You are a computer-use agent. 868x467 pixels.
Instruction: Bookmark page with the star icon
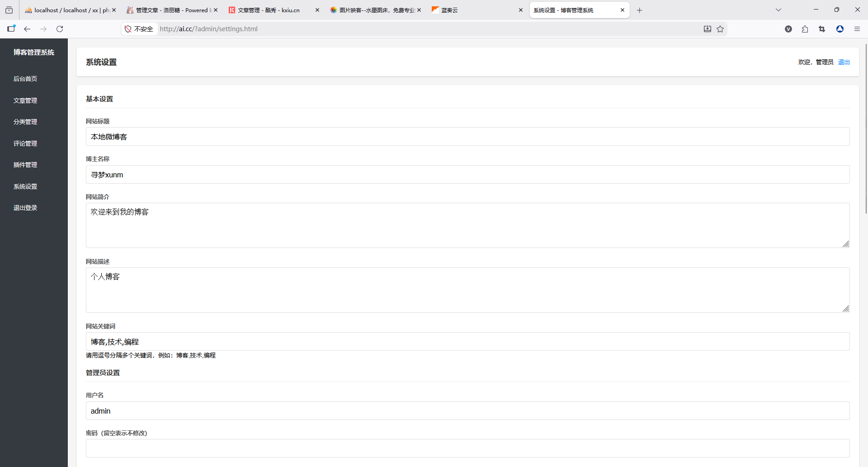[720, 29]
